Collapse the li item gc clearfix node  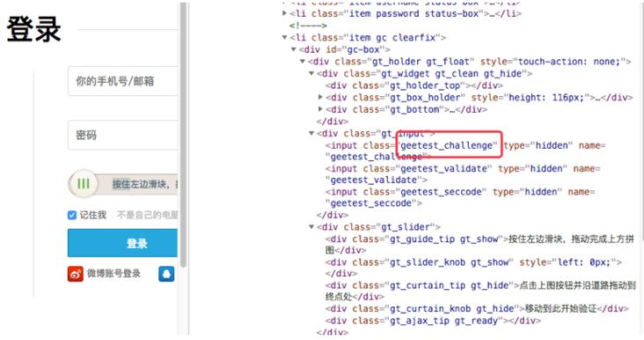pos(284,37)
